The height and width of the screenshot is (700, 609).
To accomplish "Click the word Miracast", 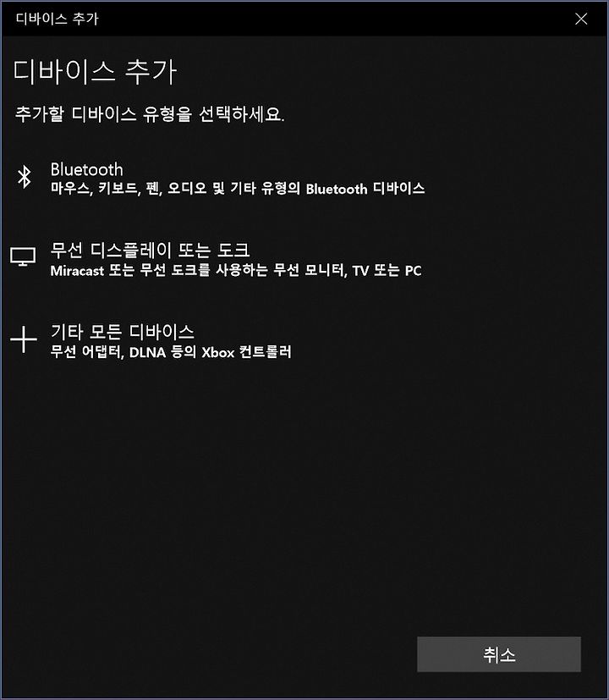I will tap(77, 271).
